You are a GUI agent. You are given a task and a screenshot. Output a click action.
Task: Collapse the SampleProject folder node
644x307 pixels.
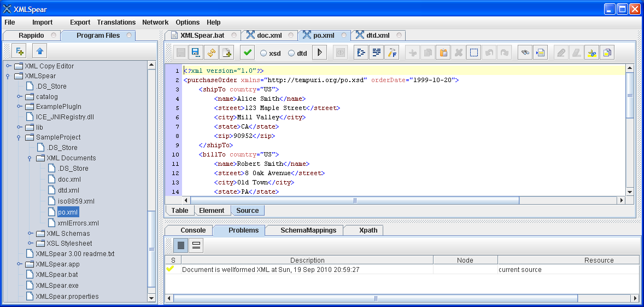tap(19, 137)
